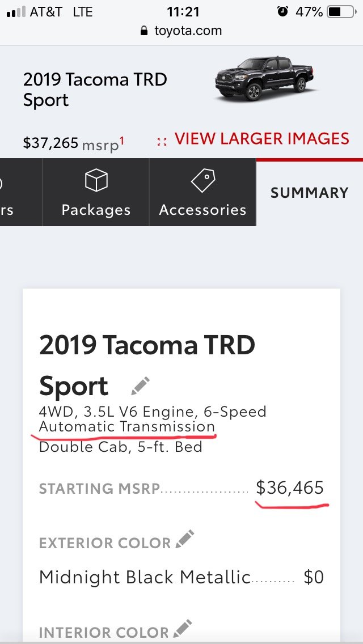Tap the $36,465 starting MSRP value

click(x=290, y=488)
